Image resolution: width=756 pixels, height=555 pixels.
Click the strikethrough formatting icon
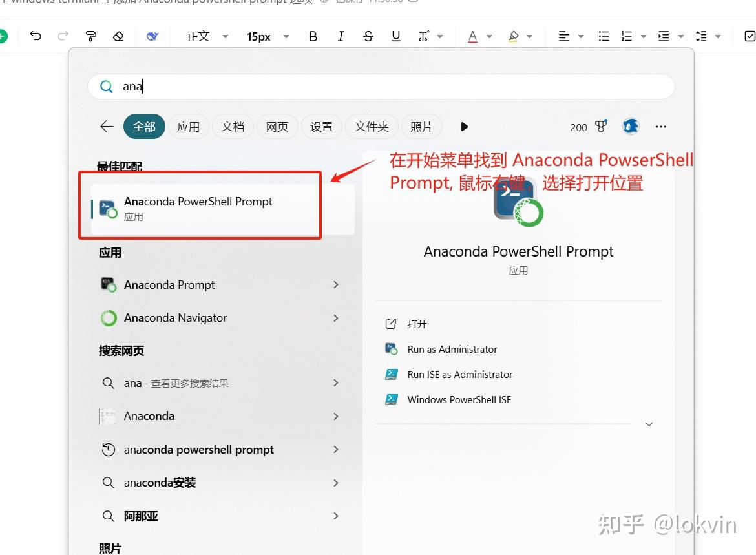(368, 36)
